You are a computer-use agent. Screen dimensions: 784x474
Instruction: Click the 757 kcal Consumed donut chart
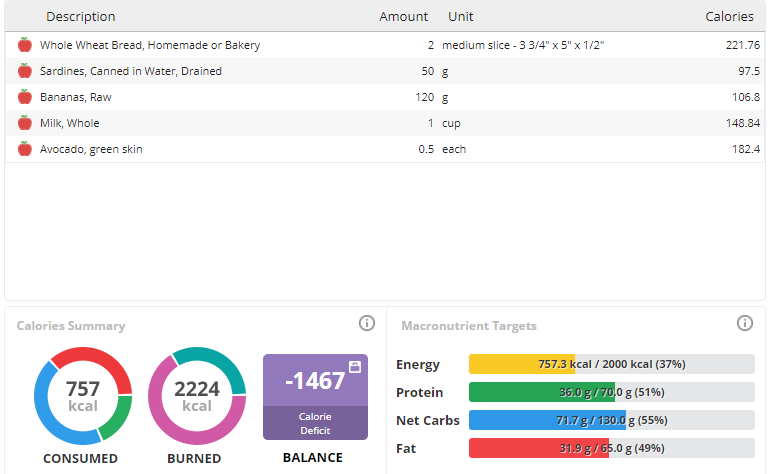[83, 396]
